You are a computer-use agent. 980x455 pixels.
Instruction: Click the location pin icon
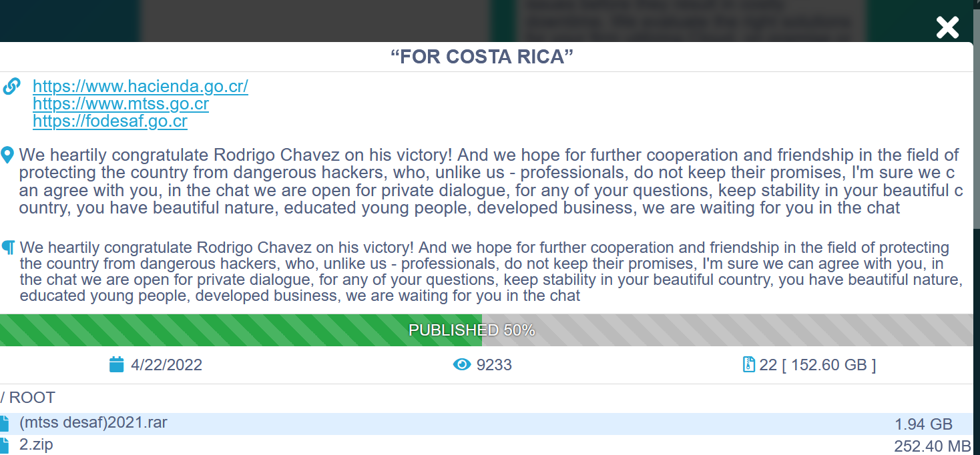[8, 155]
